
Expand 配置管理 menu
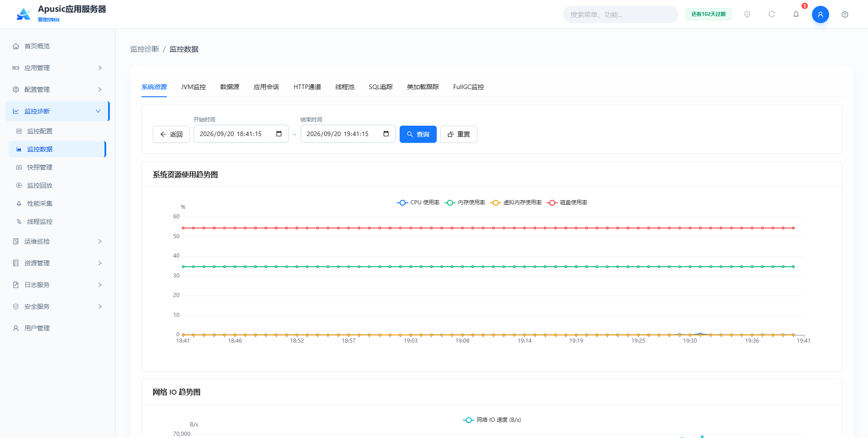click(x=57, y=89)
